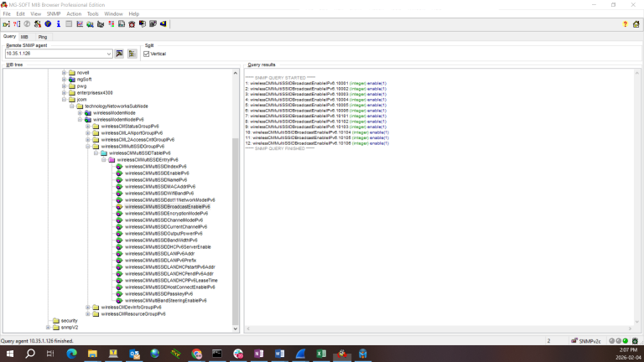Click the multicolored table grid toolbar icon
Viewport: 644px width, 362px height.
111,24
